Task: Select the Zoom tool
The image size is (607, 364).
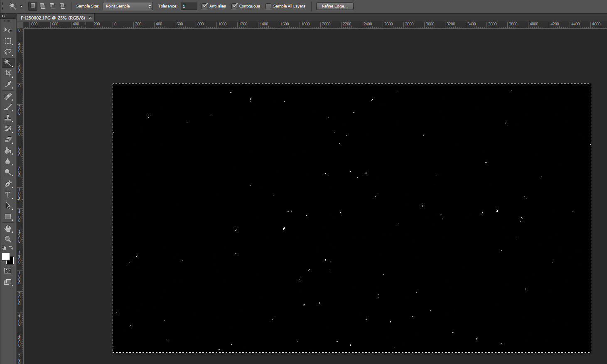Action: click(8, 239)
